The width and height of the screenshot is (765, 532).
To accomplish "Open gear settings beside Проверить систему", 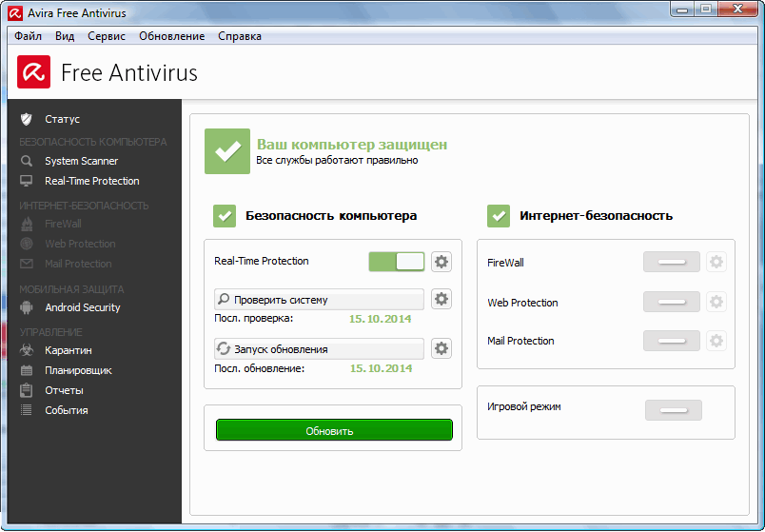I will (441, 299).
